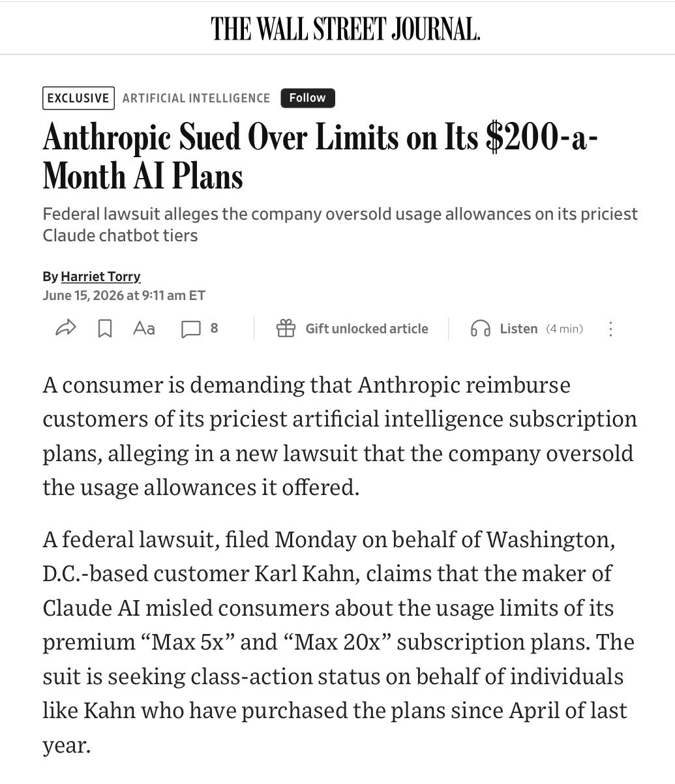The width and height of the screenshot is (675, 784).
Task: Click the article headline about Anthropic sued
Action: 320,157
